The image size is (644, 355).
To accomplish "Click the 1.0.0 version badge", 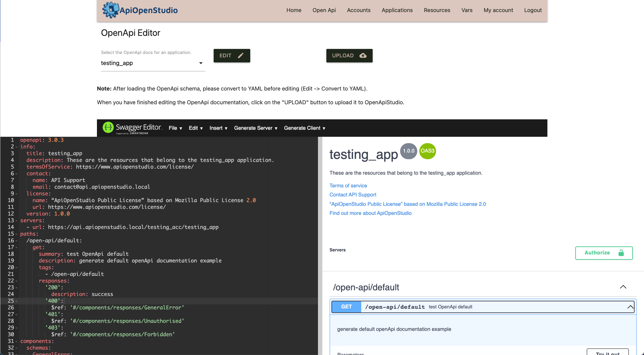I will 409,151.
